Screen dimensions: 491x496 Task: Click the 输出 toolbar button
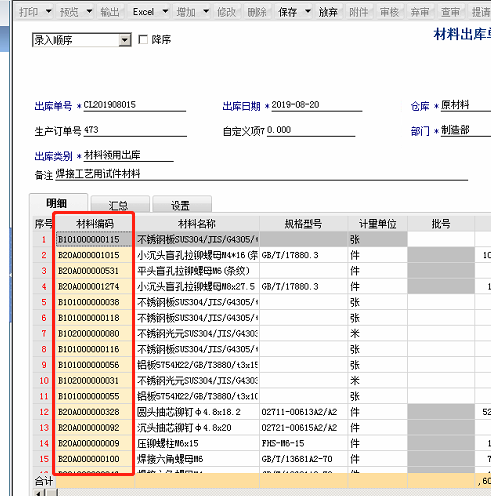click(x=110, y=12)
